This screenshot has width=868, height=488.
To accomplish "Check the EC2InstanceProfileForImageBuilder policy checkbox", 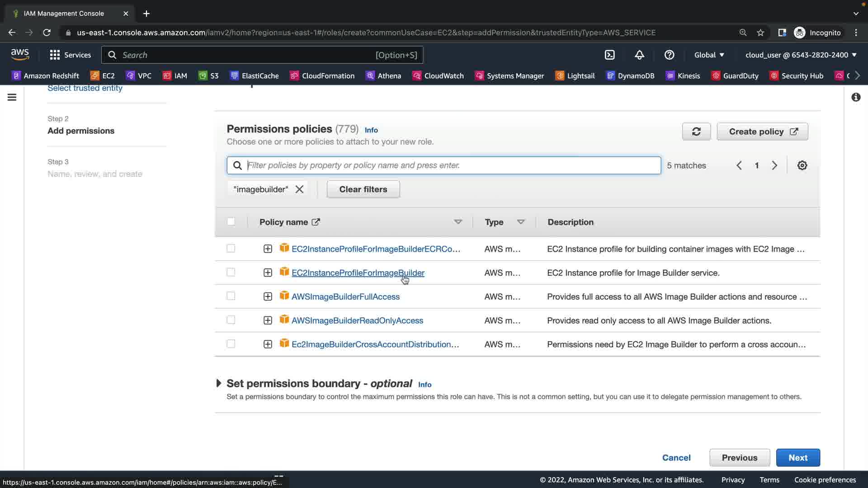I will [x=231, y=272].
